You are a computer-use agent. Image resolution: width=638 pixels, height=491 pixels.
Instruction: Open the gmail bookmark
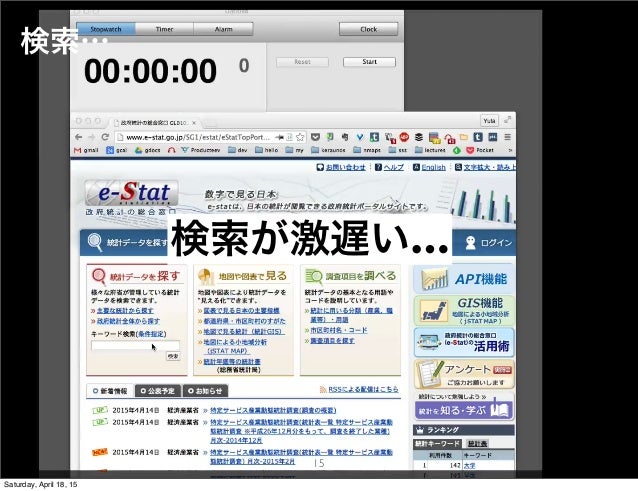tap(86, 150)
